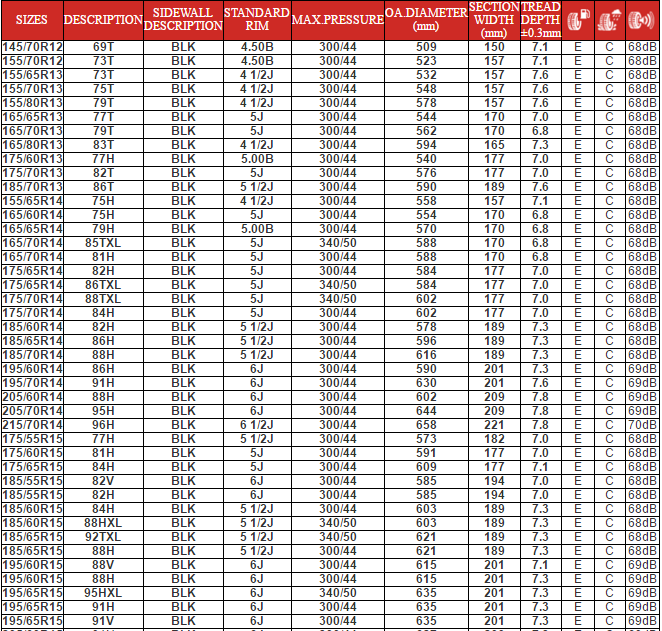Click the wet grip rain tire icon
The height and width of the screenshot is (631, 662).
(x=610, y=20)
